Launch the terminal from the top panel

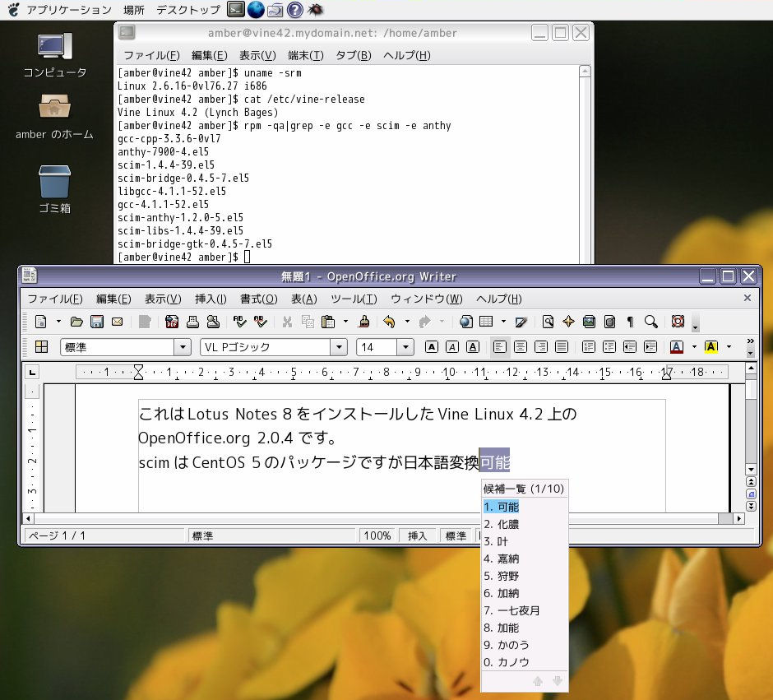point(236,9)
